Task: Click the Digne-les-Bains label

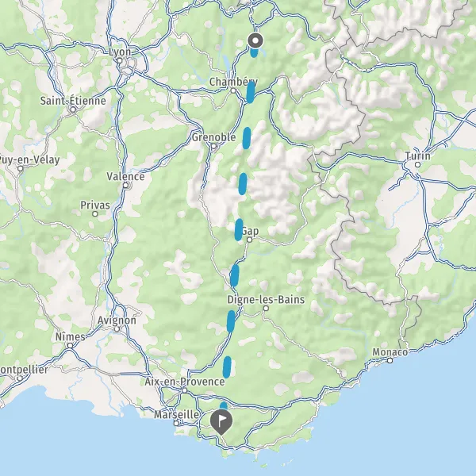Action: [266, 300]
